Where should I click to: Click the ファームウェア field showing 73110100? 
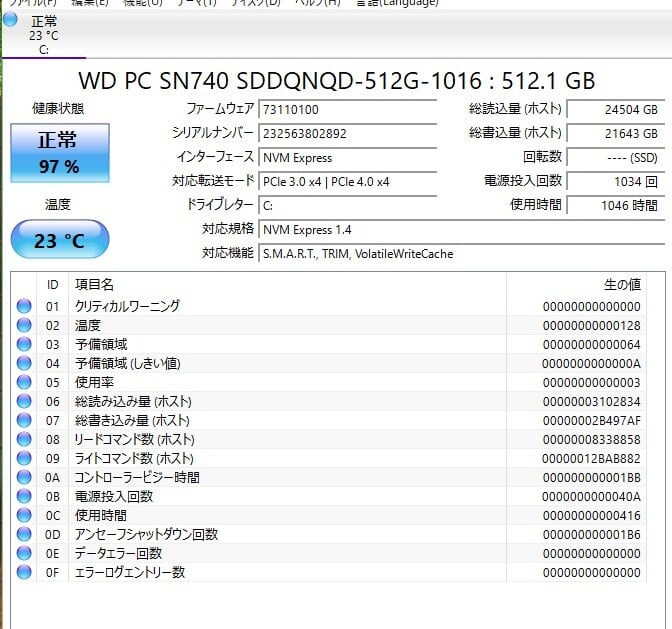pos(347,109)
